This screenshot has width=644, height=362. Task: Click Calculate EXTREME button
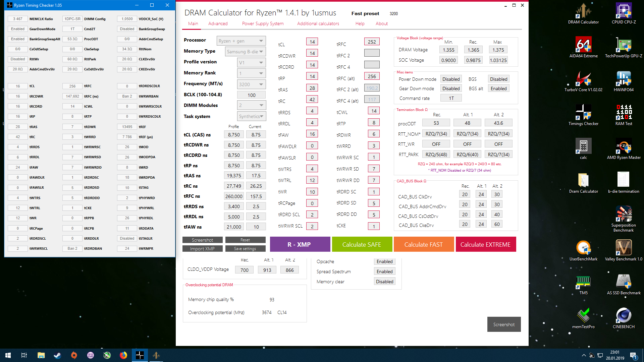pos(486,244)
